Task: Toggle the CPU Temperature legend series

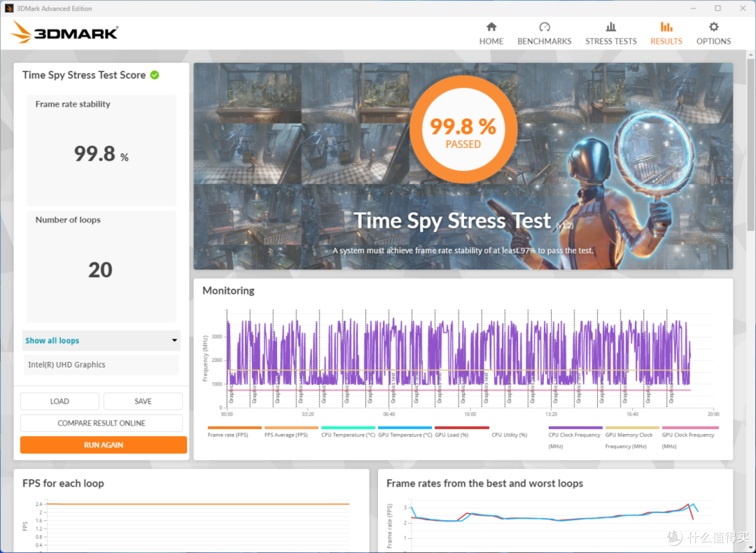Action: [347, 431]
